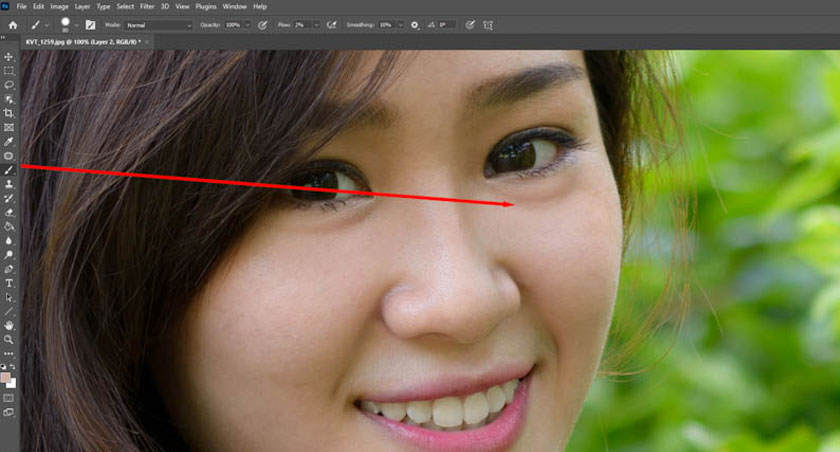
Task: Reset default foreground and background colors
Action: point(4,367)
